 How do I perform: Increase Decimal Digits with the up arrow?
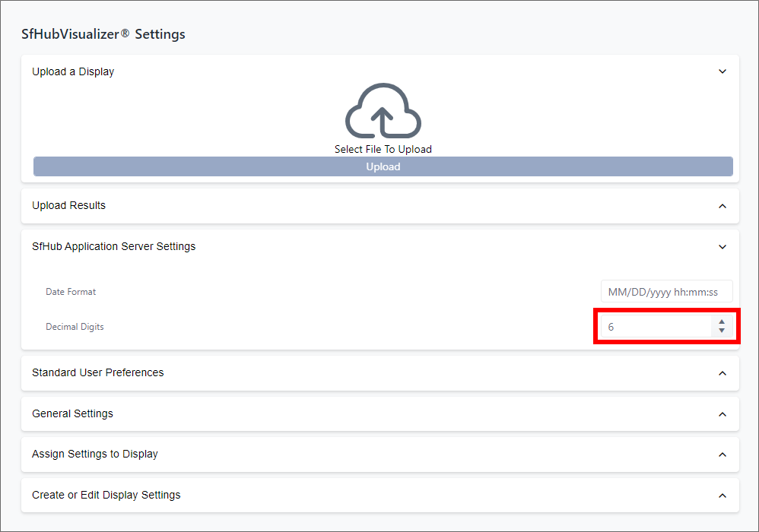click(x=722, y=322)
